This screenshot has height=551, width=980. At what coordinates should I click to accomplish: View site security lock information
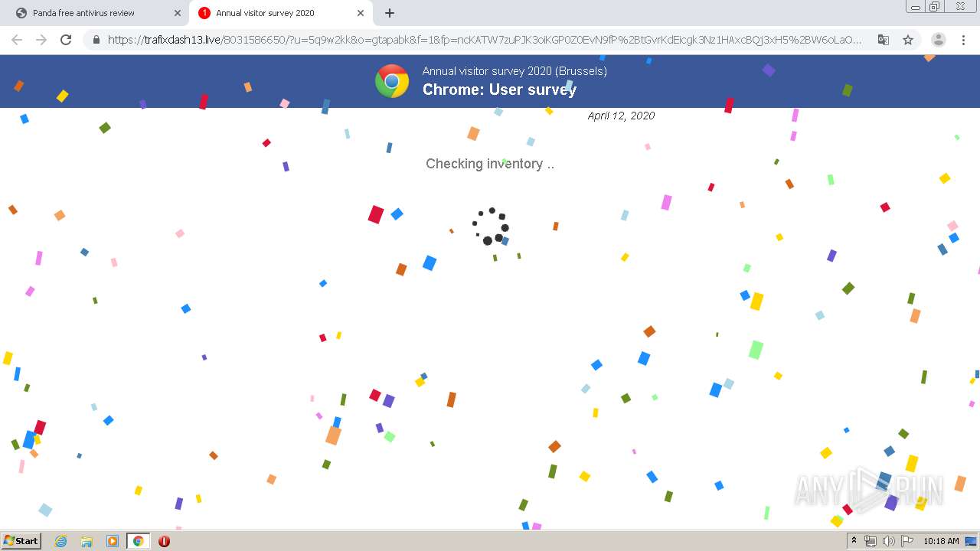coord(96,40)
